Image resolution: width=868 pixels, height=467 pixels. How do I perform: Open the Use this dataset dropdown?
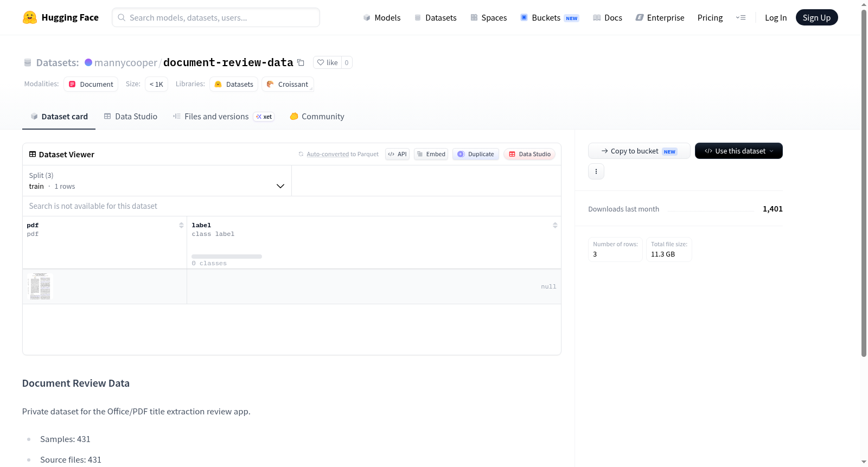[739, 151]
